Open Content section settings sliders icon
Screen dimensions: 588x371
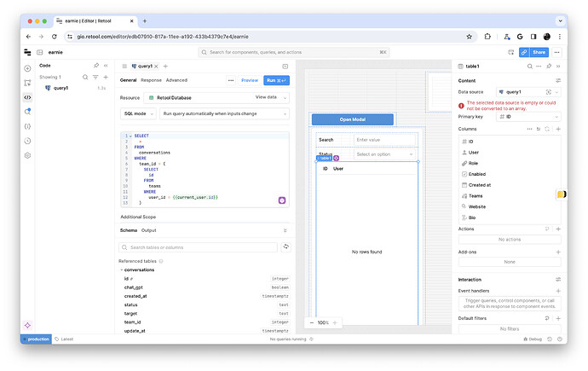(x=558, y=80)
